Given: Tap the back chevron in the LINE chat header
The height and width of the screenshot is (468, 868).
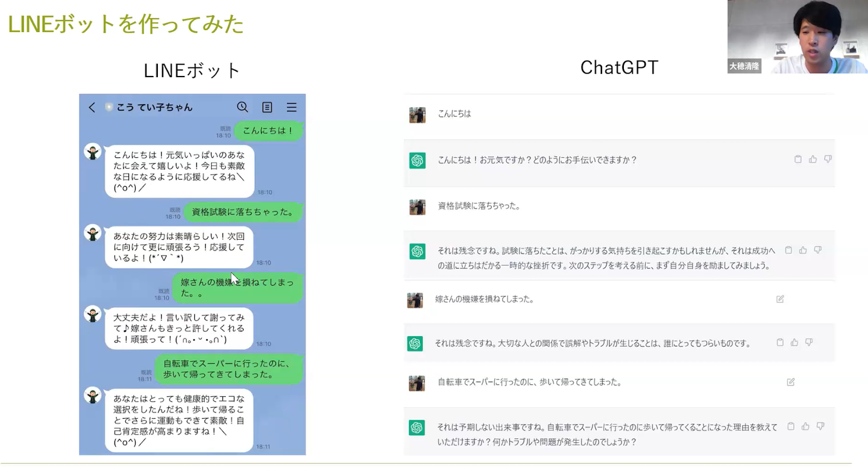Looking at the screenshot, I should pos(92,107).
